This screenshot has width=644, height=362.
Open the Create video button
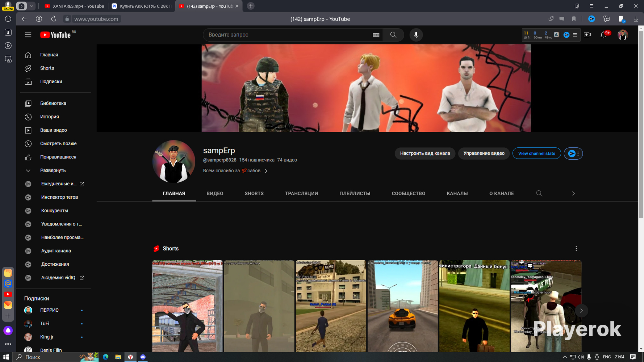(587, 35)
